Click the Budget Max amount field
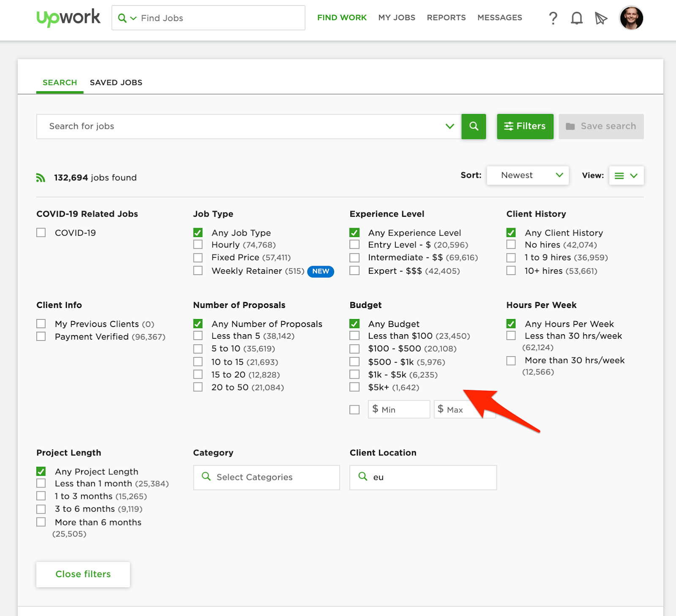The height and width of the screenshot is (616, 676). 465,409
